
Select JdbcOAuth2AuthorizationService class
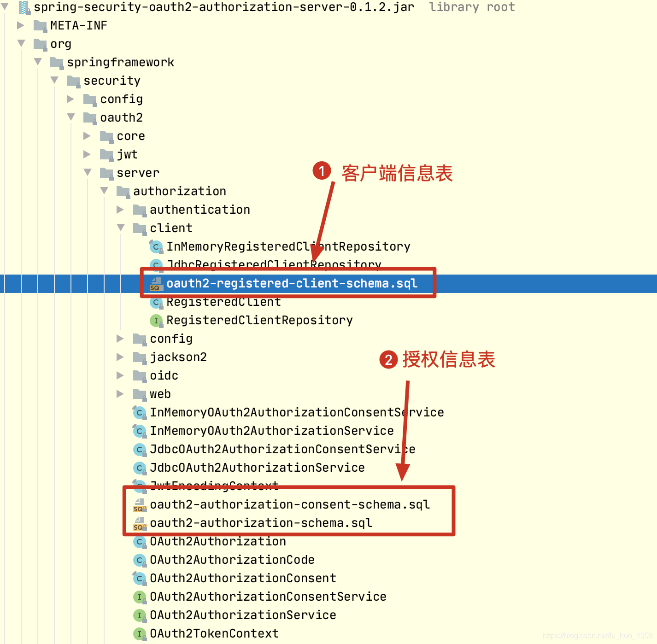pos(257,468)
